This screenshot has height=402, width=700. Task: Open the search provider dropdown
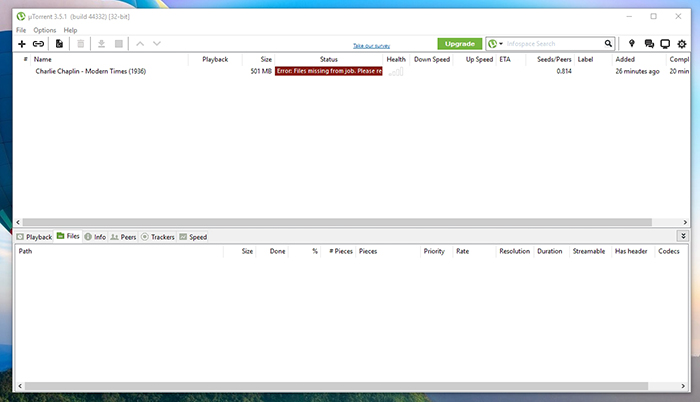(495, 44)
